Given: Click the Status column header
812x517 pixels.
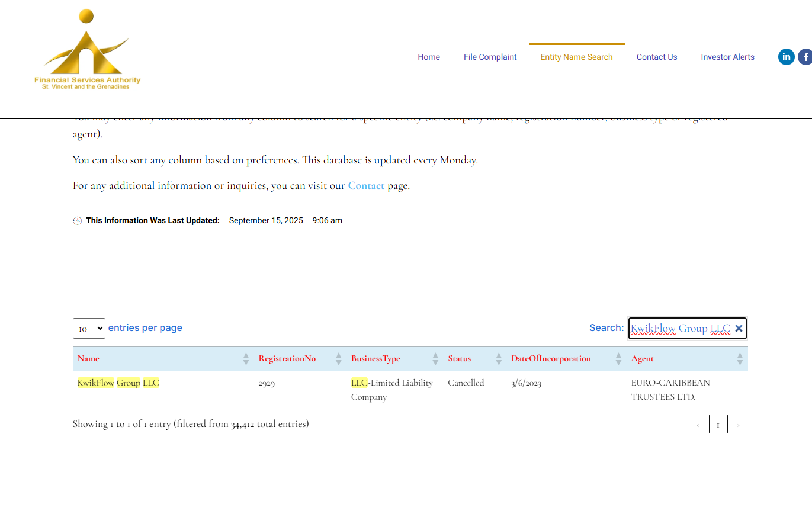Looking at the screenshot, I should tap(475, 359).
